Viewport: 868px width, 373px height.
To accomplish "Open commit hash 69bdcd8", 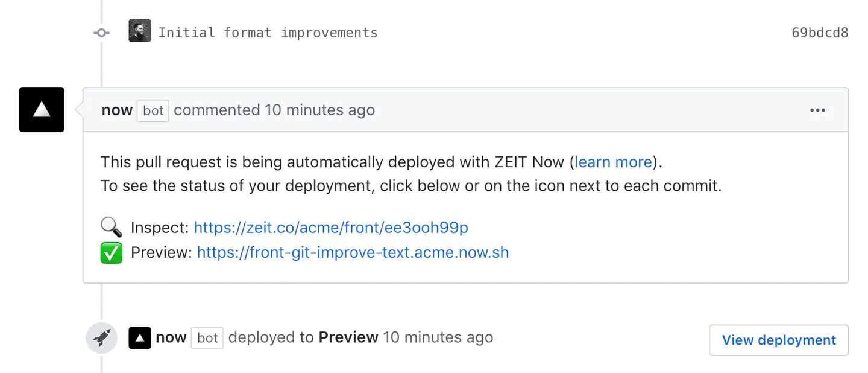I will click(820, 33).
